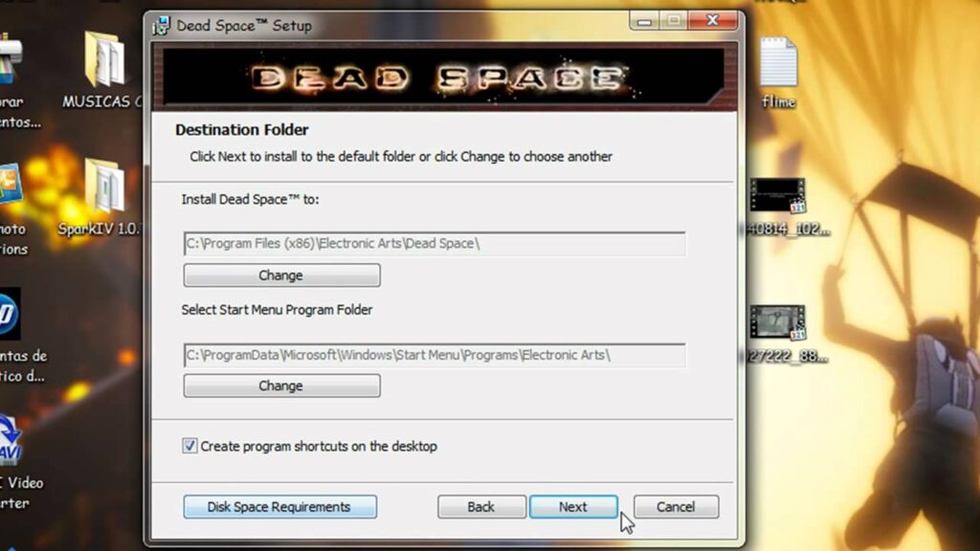Click the Next button in setup
Viewport: 980px width, 551px height.
(573, 507)
